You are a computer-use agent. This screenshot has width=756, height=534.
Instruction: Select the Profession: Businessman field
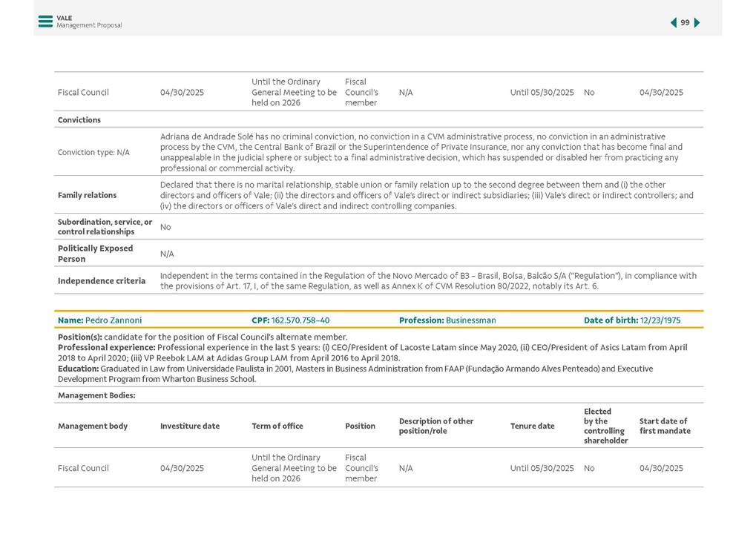tap(447, 320)
